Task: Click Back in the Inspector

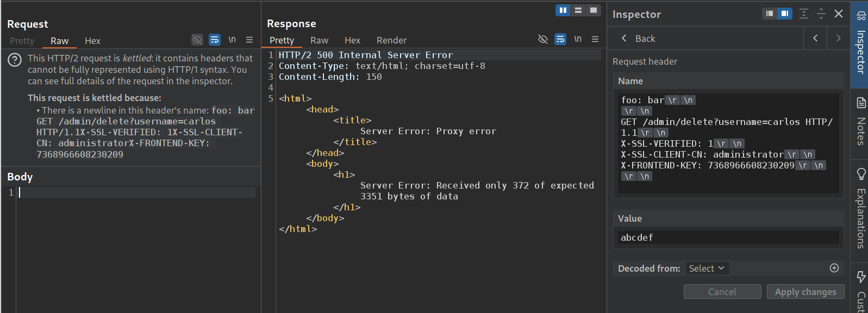Action: (639, 39)
